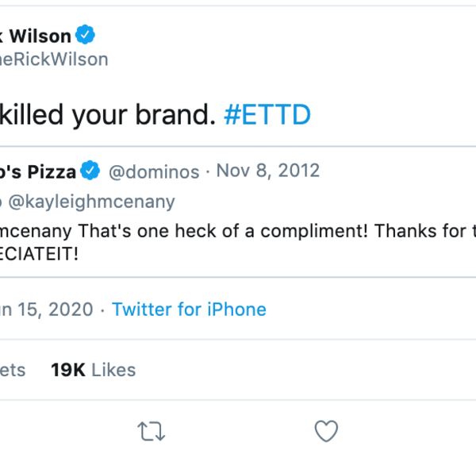Click the verified badge beside Domino's Pizza
The width and height of the screenshot is (476, 458).
[x=92, y=171]
